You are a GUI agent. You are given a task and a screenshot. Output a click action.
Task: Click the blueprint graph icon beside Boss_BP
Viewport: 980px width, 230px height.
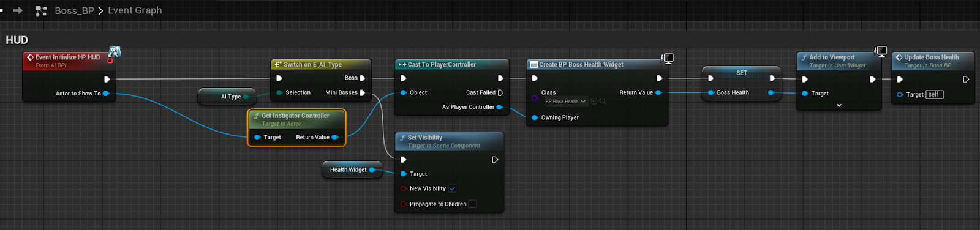(41, 10)
